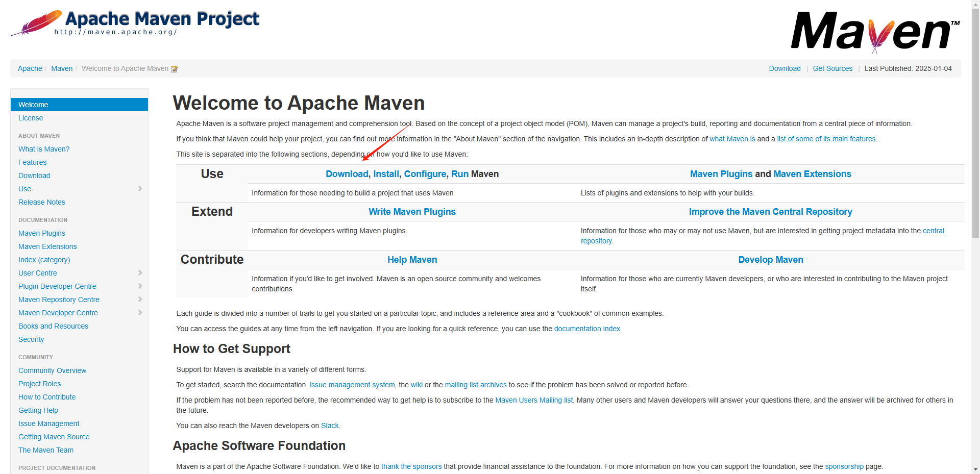Open the sidebar Download entry
The height and width of the screenshot is (474, 980).
(34, 176)
